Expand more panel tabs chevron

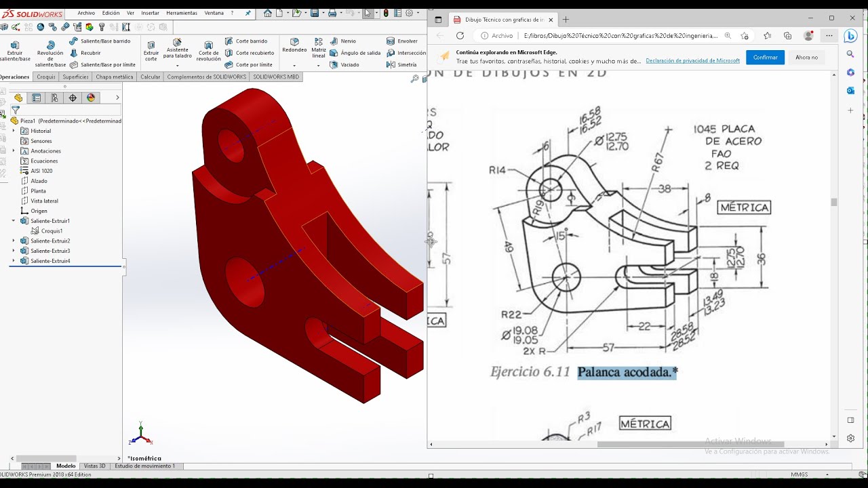coord(117,98)
